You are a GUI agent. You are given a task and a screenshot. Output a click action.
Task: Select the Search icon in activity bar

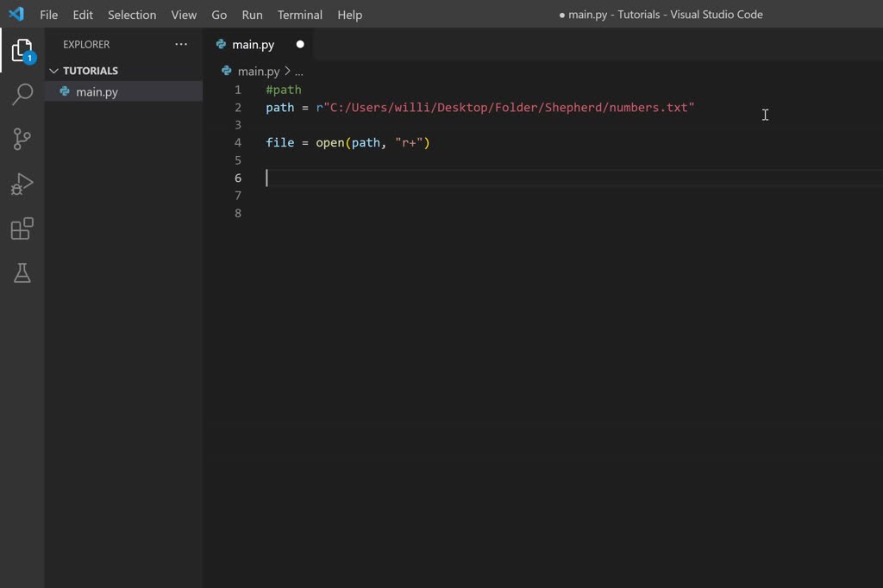pyautogui.click(x=22, y=94)
